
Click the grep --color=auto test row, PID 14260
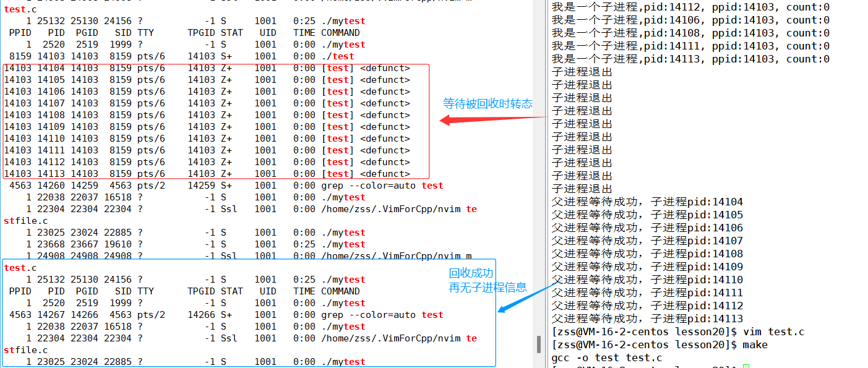point(226,186)
